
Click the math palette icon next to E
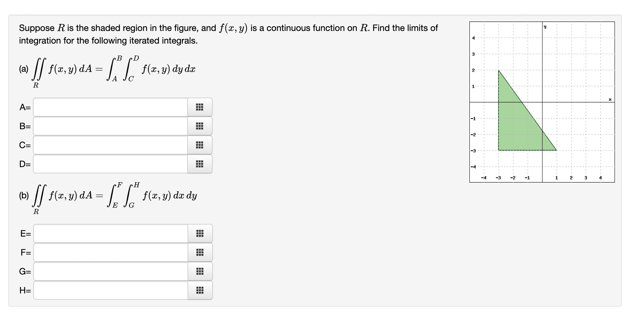(x=200, y=234)
